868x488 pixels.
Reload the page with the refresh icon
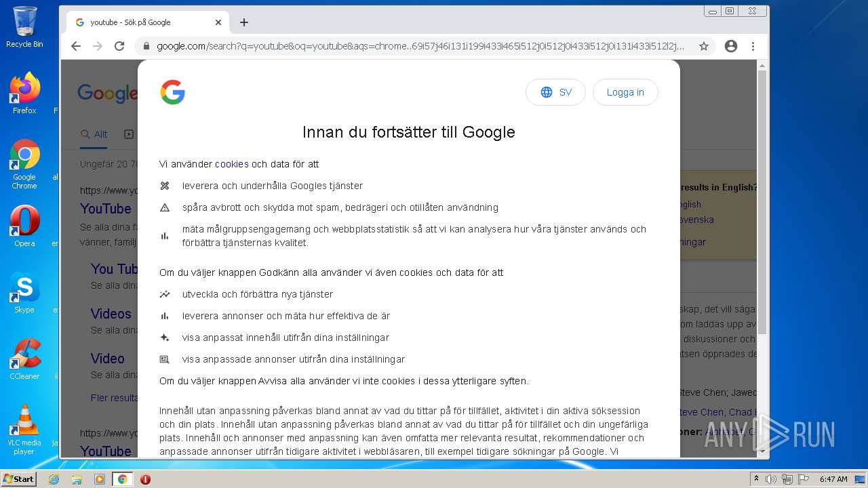(x=119, y=46)
